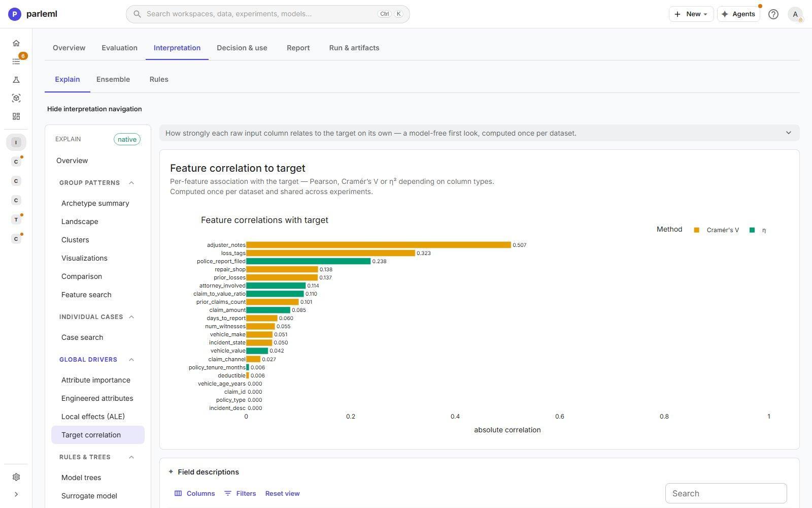Focus the global search box
The height and width of the screenshot is (508, 812).
(x=268, y=14)
